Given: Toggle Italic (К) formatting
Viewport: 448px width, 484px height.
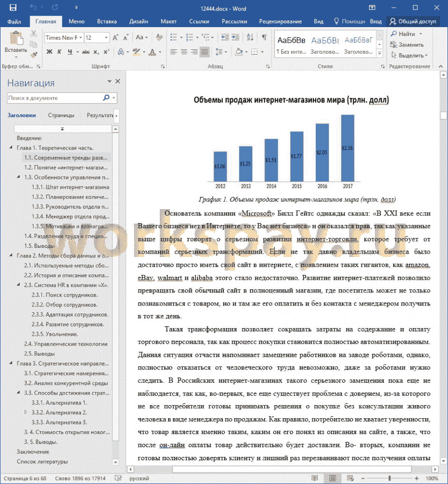Looking at the screenshot, I should click(59, 52).
